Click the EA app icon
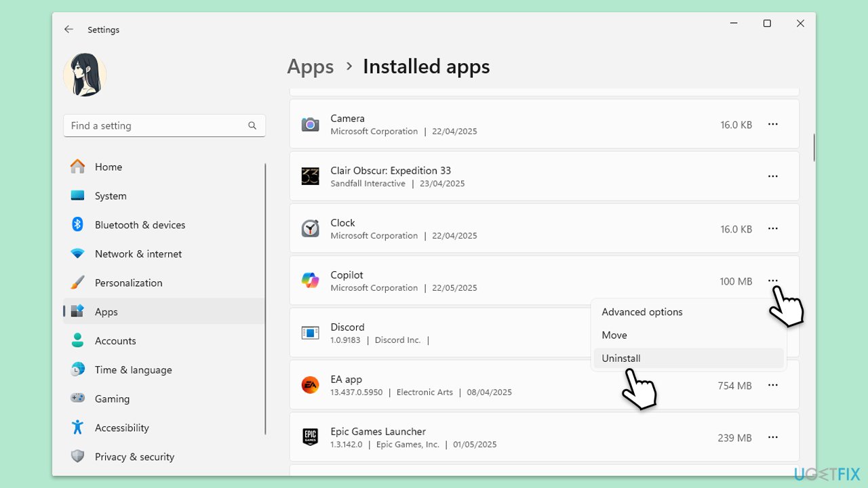 click(x=311, y=385)
